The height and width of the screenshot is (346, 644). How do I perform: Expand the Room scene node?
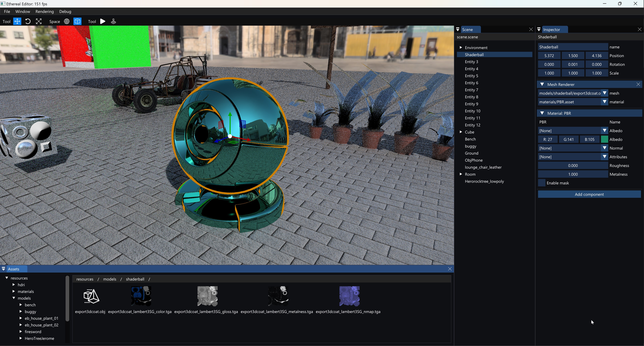coord(460,174)
